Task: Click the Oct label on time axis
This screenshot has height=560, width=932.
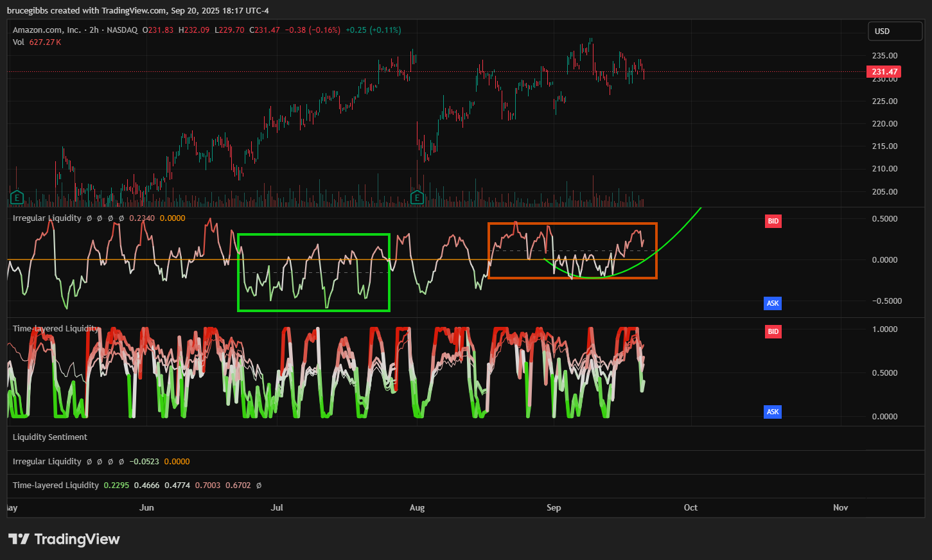Action: (x=690, y=507)
